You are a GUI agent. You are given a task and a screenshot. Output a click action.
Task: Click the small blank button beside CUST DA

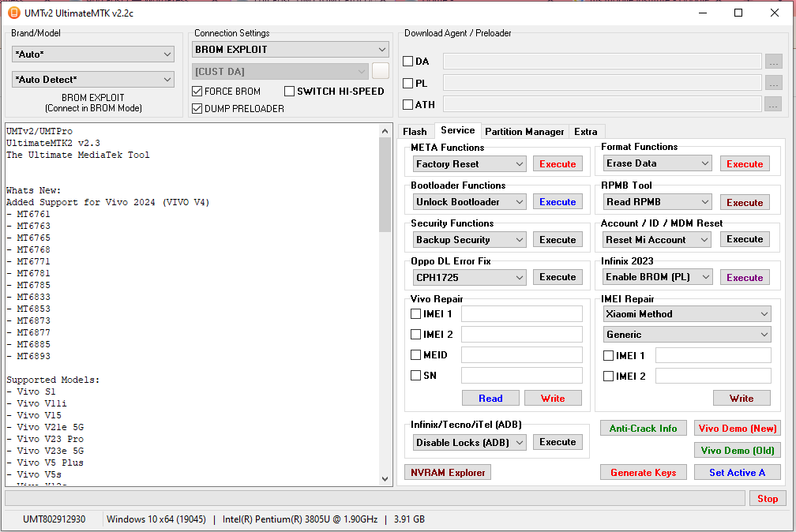381,71
